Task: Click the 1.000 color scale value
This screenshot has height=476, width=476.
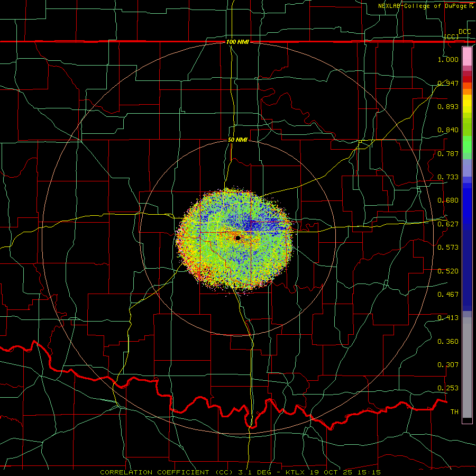Action: click(448, 59)
